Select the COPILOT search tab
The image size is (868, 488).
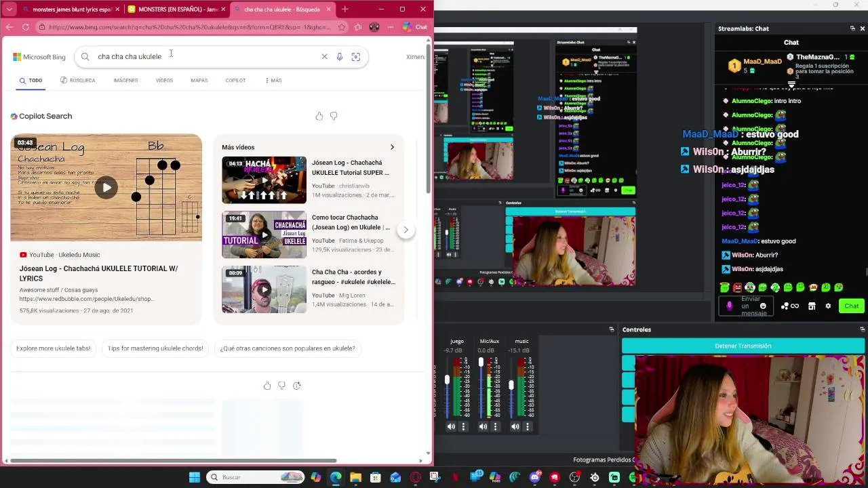[235, 80]
